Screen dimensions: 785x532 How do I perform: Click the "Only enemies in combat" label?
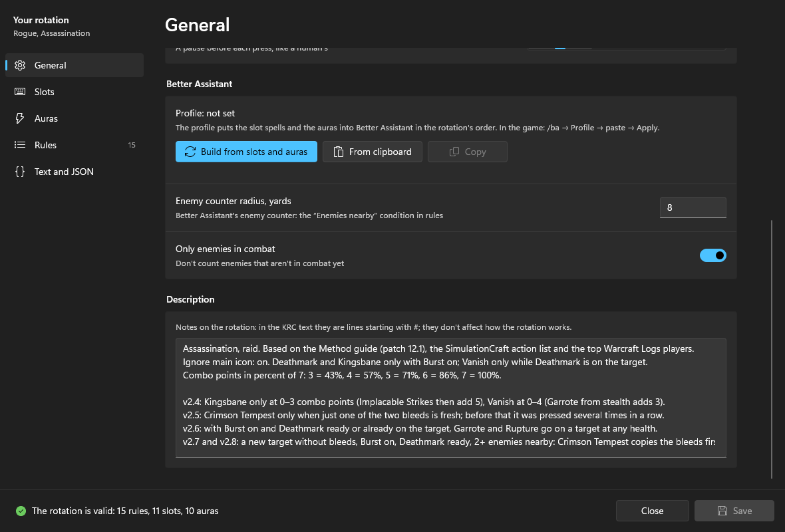[x=226, y=249]
